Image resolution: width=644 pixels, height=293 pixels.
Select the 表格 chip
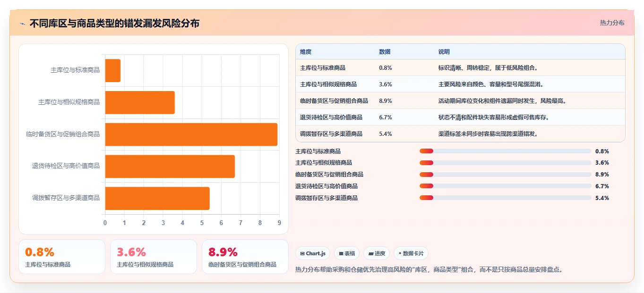pyautogui.click(x=347, y=253)
